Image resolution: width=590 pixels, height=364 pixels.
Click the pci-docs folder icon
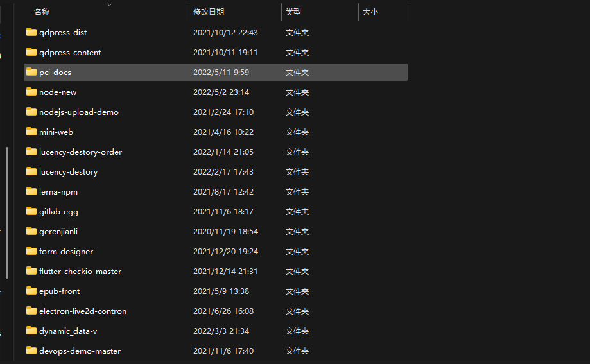[31, 72]
